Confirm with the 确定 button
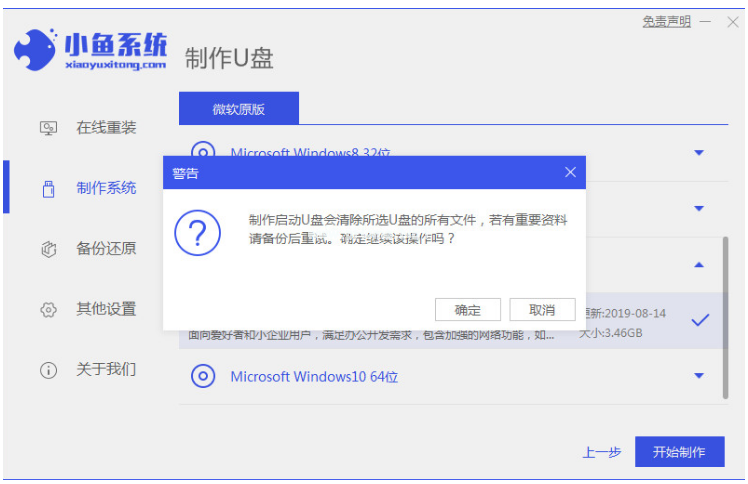Viewport: 748px width, 484px height. 467,310
